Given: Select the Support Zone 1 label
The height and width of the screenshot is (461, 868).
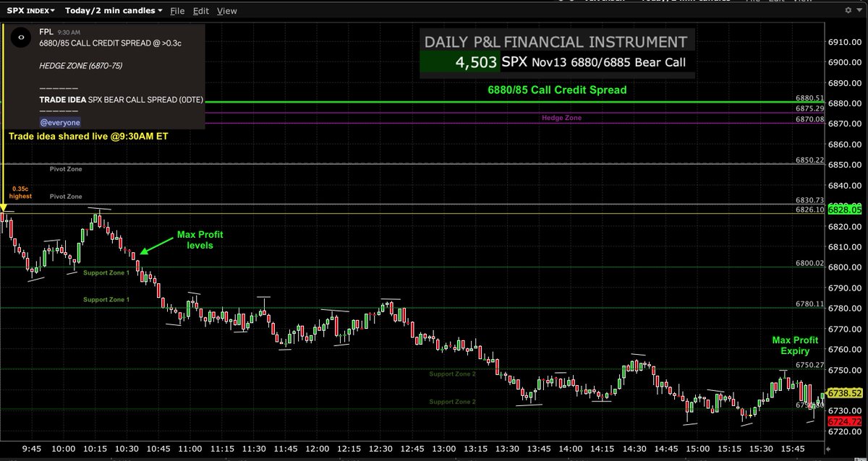Looking at the screenshot, I should coord(106,272).
